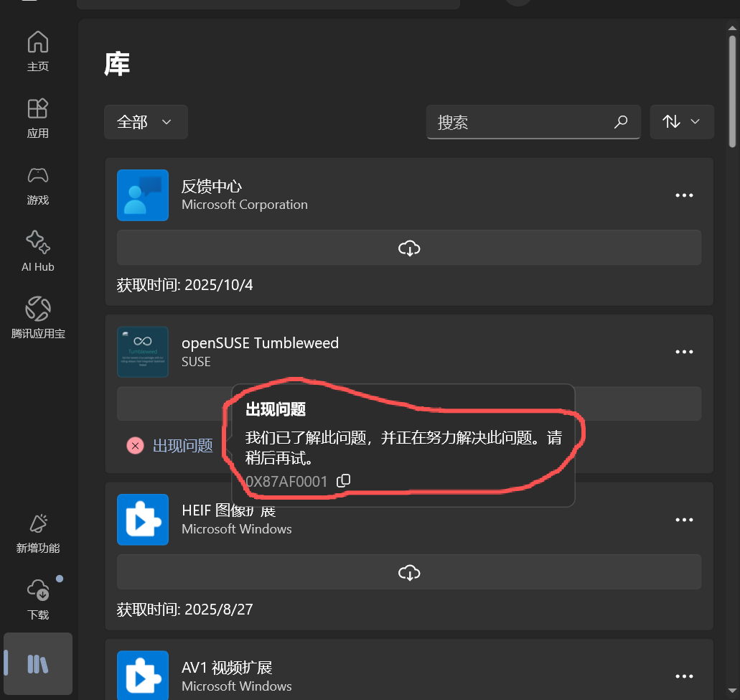Click 获取时间: 2025/8/27 text
740x700 pixels.
pyautogui.click(x=184, y=610)
